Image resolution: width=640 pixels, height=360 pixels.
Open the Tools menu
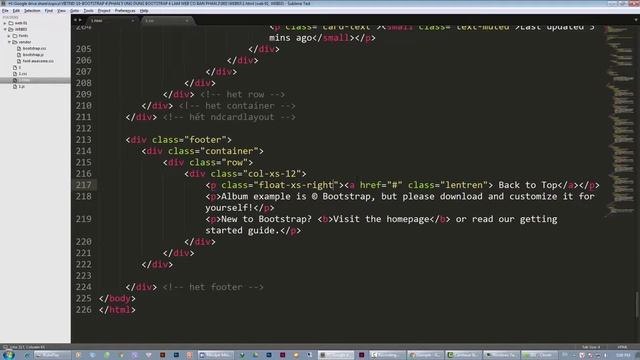(x=88, y=11)
